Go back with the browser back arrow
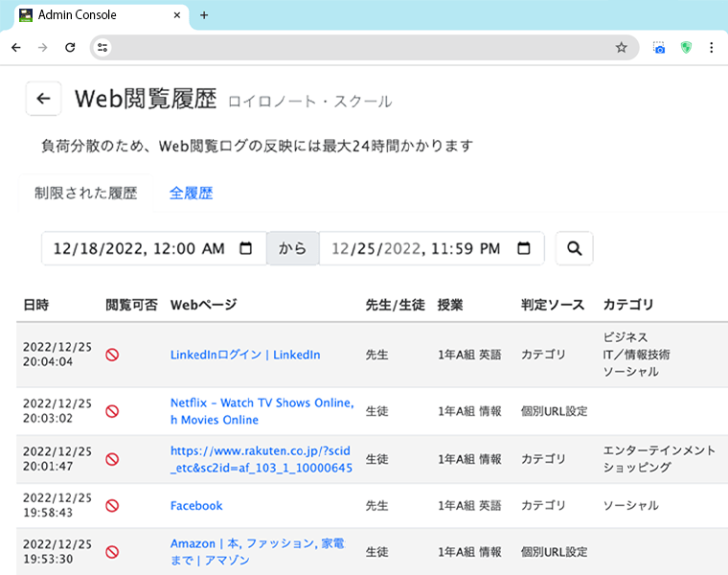This screenshot has width=728, height=575. tap(16, 47)
